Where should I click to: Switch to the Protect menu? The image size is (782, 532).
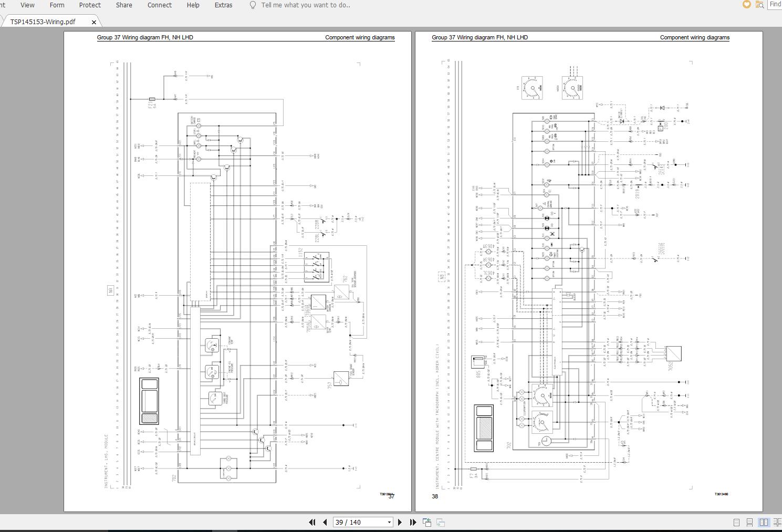tap(89, 5)
